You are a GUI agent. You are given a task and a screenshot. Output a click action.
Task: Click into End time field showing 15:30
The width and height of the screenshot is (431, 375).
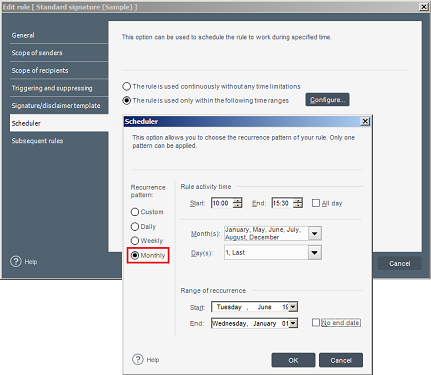click(283, 203)
